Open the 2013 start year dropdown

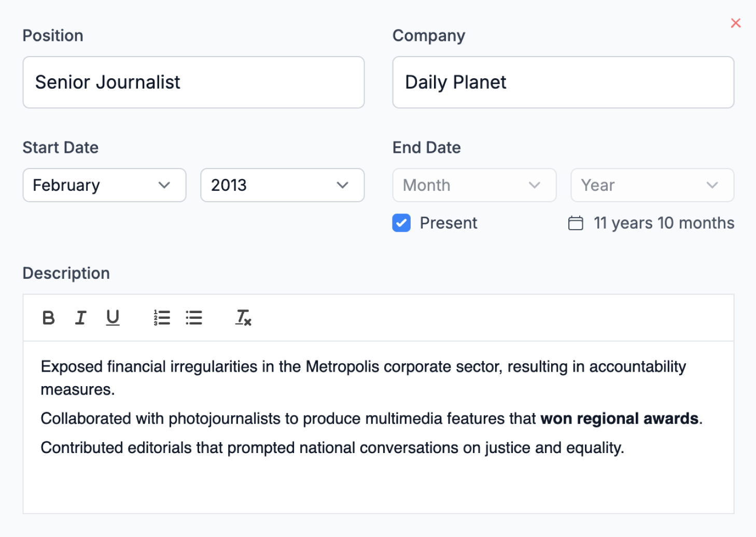(x=283, y=185)
